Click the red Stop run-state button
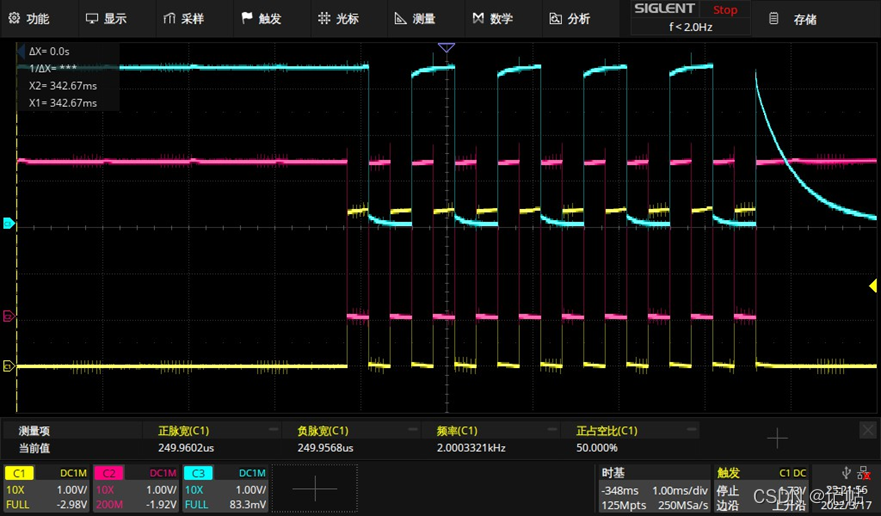Image resolution: width=881 pixels, height=516 pixels. coord(725,10)
